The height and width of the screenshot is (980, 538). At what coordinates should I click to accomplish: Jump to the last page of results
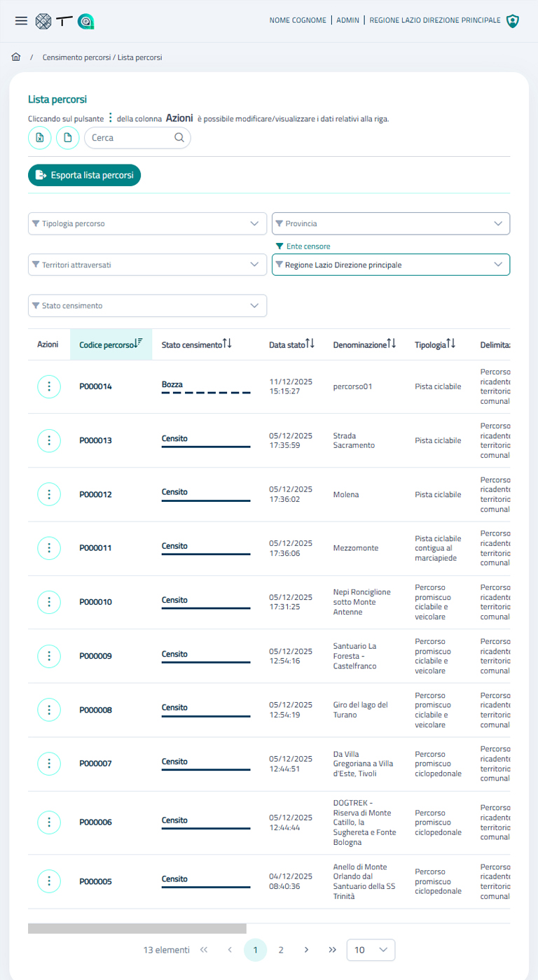332,950
